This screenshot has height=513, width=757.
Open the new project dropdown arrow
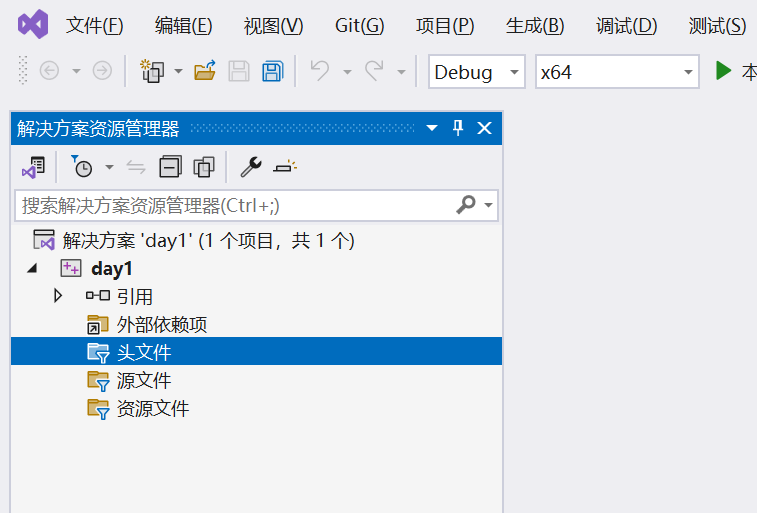pos(178,71)
